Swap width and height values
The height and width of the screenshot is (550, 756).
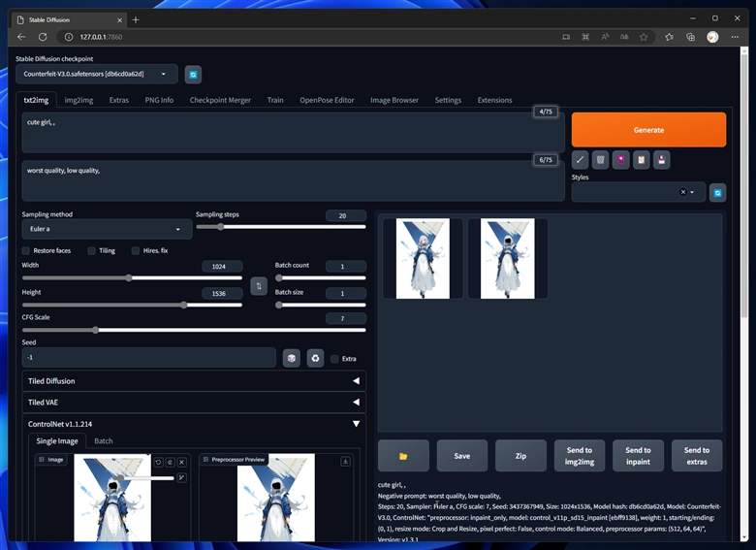click(x=259, y=285)
